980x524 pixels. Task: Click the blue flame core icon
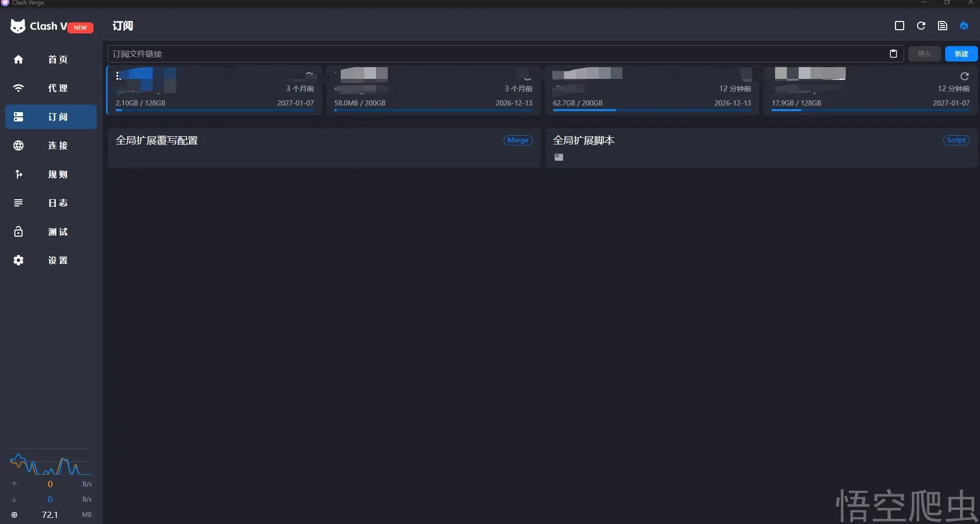(964, 26)
